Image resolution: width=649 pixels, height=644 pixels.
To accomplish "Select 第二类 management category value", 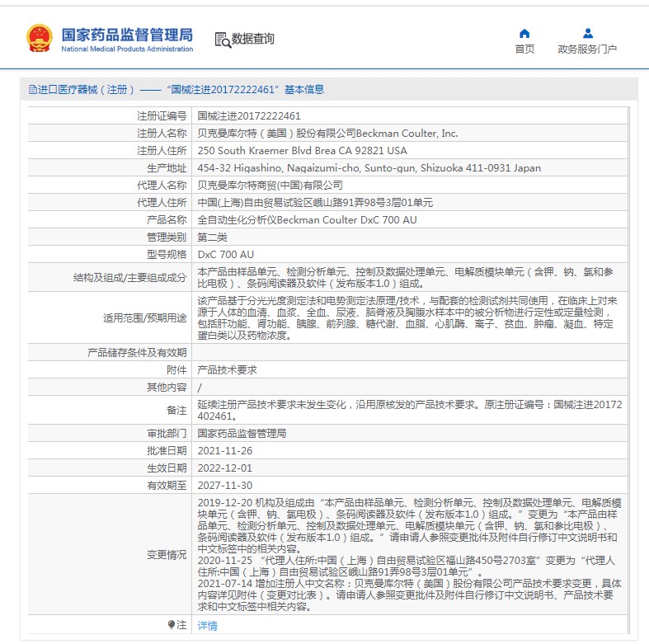I will [x=212, y=237].
